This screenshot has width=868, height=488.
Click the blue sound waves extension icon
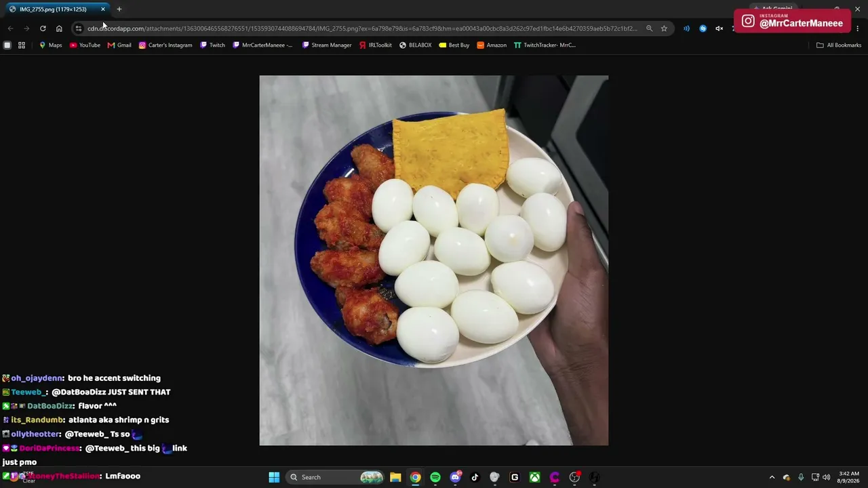coord(686,28)
